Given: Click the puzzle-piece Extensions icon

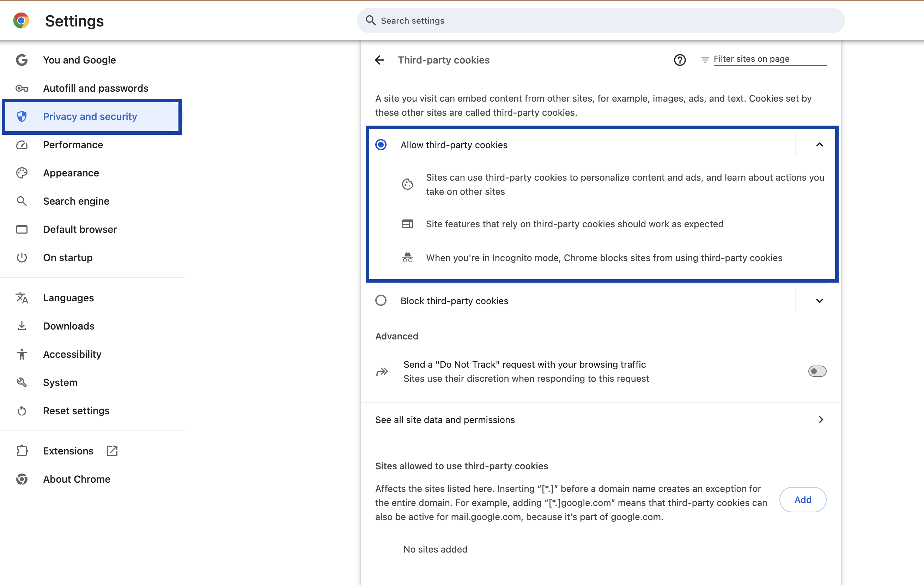Looking at the screenshot, I should point(22,451).
